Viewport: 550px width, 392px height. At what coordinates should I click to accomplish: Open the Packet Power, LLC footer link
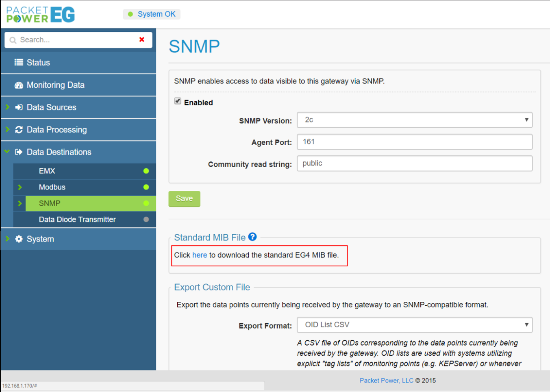(386, 381)
